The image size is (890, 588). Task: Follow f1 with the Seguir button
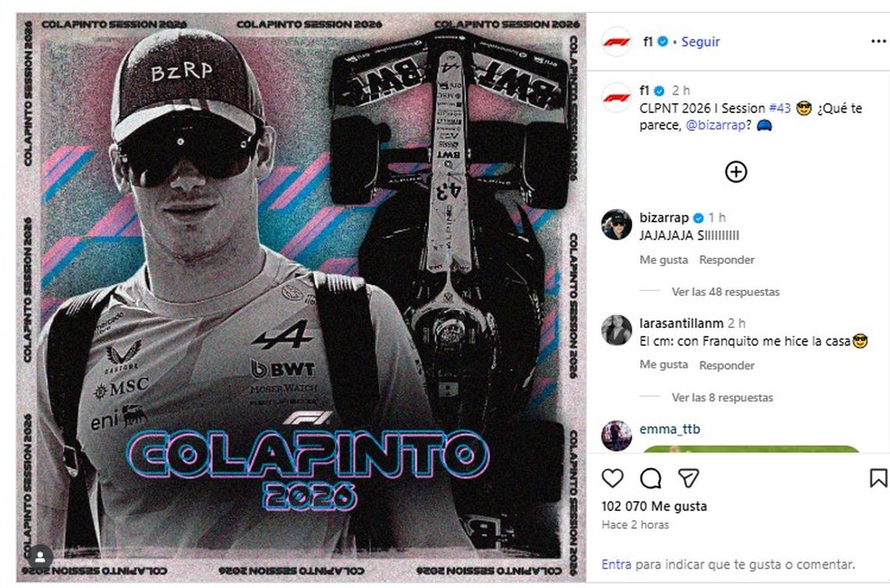(x=700, y=41)
